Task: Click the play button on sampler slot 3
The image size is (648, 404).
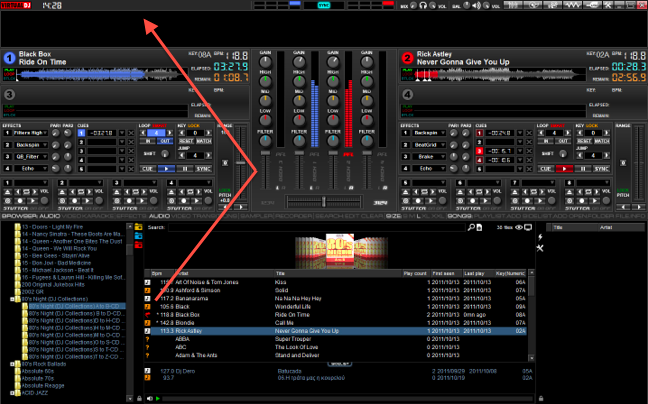Action: click(142, 201)
